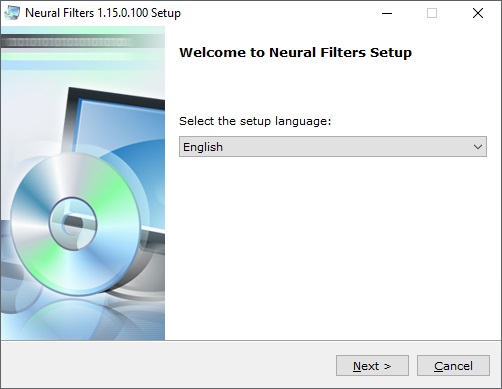Click the empty white area below the dropdown
Image resolution: width=502 pixels, height=389 pixels.
[x=333, y=247]
